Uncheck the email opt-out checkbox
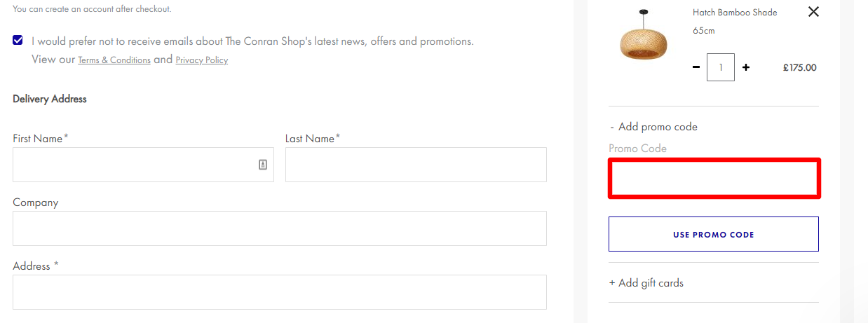Screen dimensions: 868x323 [18, 40]
